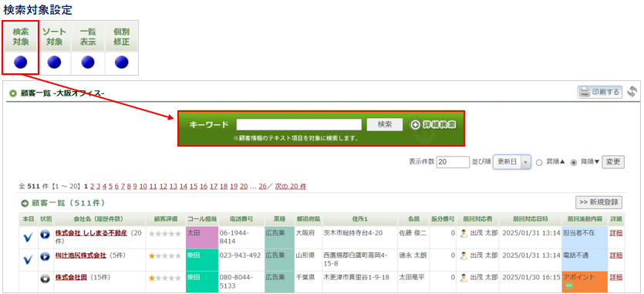Click the 電話不通 activity cell
This screenshot has height=294, width=644.
click(x=585, y=259)
